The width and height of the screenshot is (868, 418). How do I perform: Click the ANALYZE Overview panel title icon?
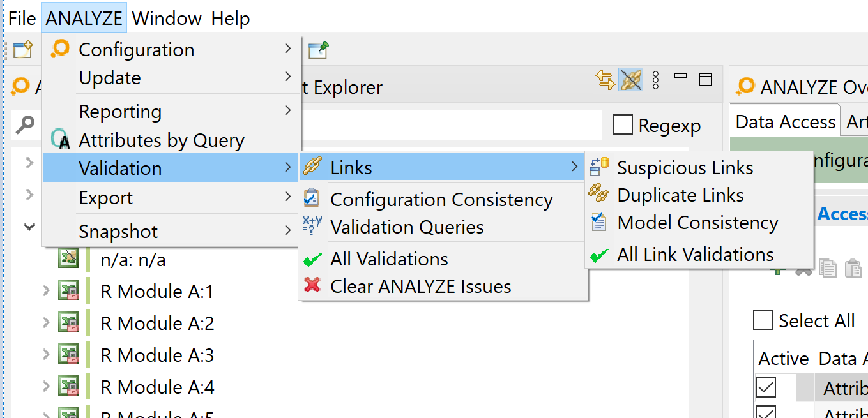[x=745, y=86]
